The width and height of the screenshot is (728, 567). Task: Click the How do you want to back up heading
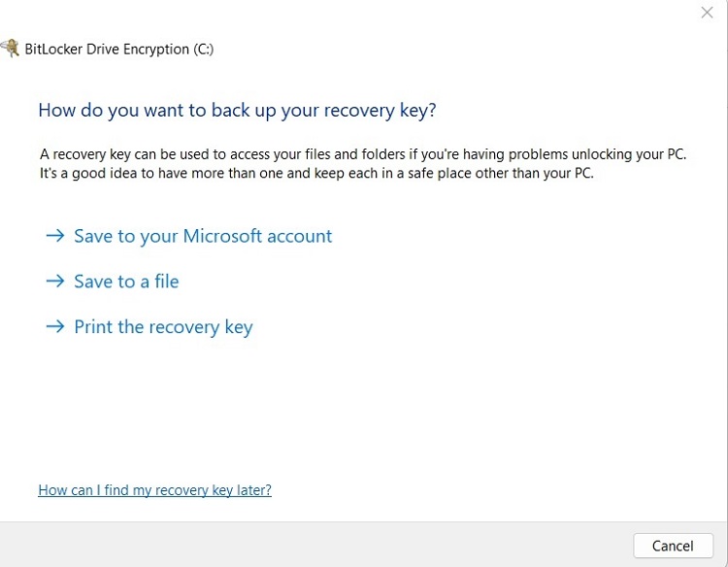[237, 110]
